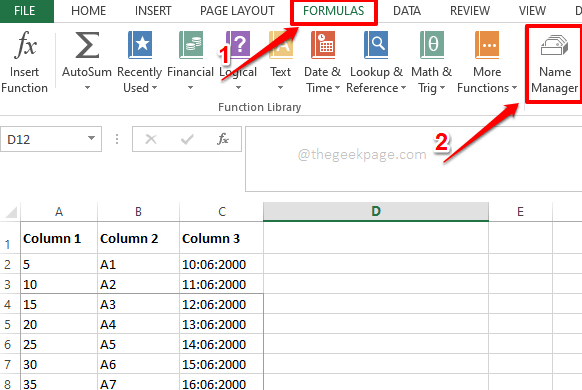Select the cell containing 5
The width and height of the screenshot is (582, 390).
pos(59,264)
